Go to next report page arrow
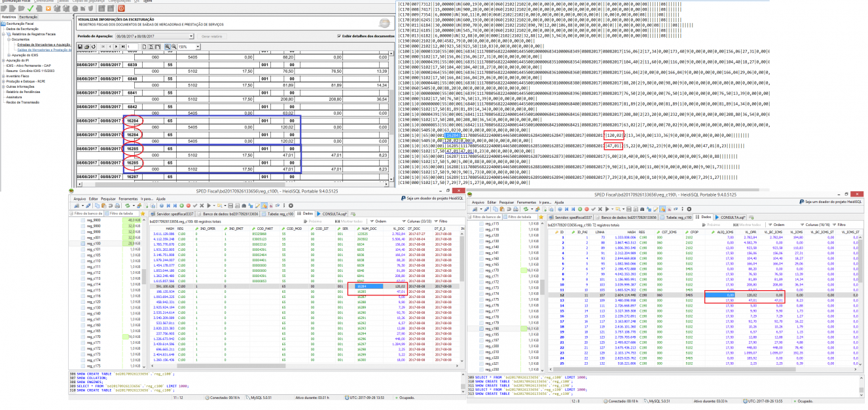Screen dimensions: 868x410 (116, 47)
